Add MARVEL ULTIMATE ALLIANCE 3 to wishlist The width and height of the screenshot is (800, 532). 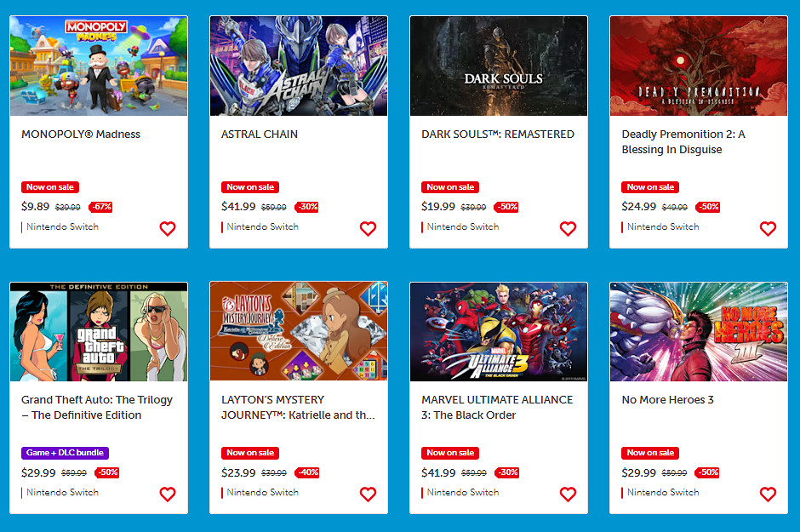(x=568, y=494)
